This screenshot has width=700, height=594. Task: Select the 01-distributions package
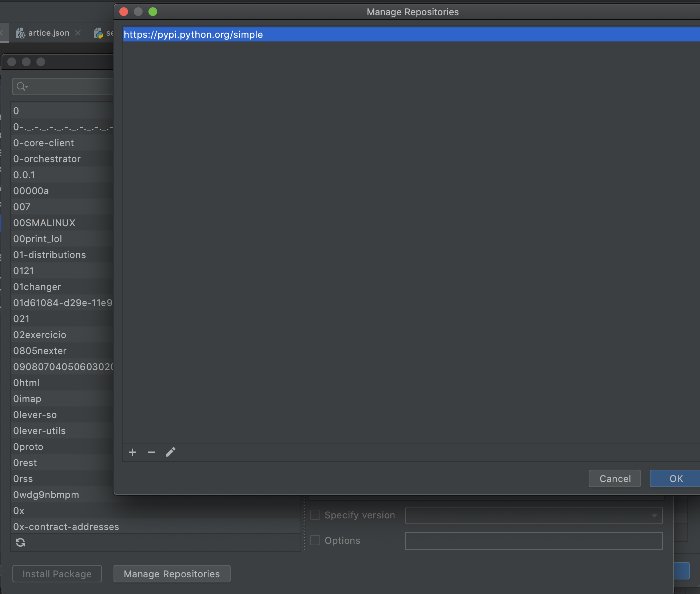[x=49, y=255]
